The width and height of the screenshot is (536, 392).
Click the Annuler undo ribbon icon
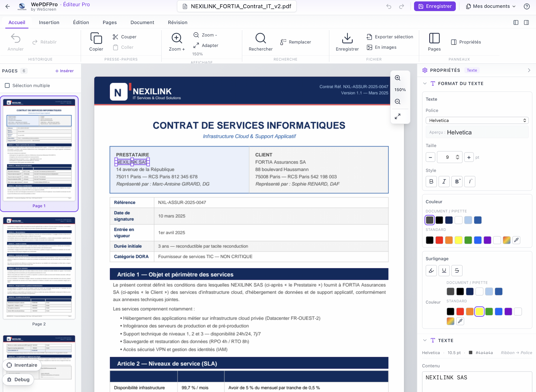pyautogui.click(x=16, y=38)
